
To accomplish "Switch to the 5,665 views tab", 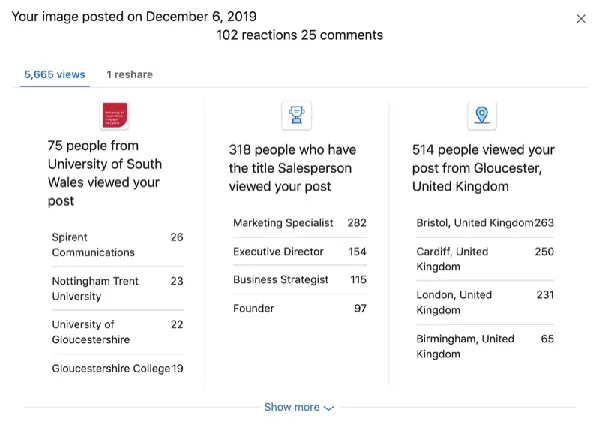I will click(x=55, y=74).
